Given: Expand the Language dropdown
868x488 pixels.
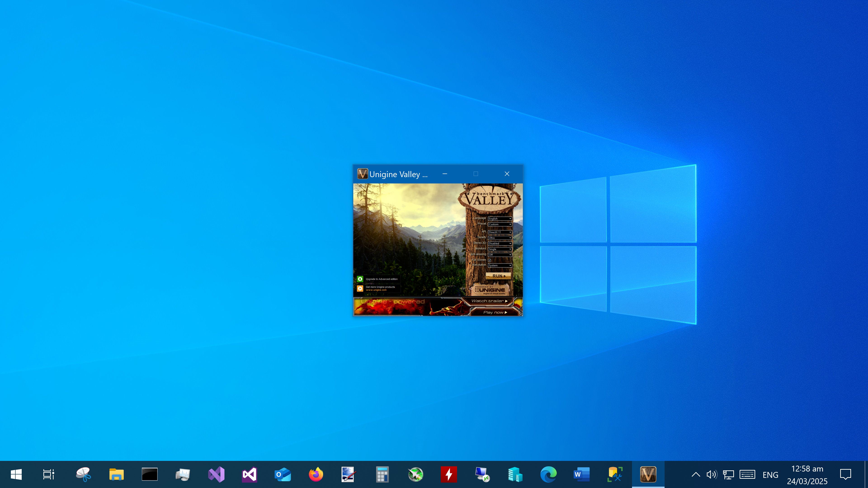Looking at the screenshot, I should tap(500, 218).
